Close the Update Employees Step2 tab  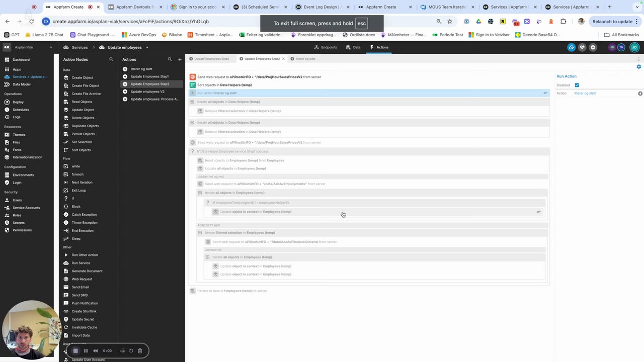pos(283,59)
